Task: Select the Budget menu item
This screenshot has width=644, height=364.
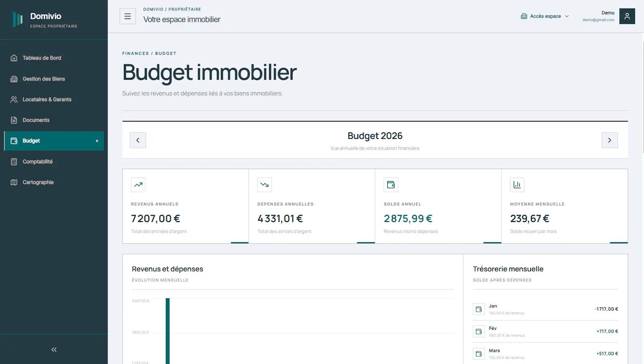Action: [54, 141]
